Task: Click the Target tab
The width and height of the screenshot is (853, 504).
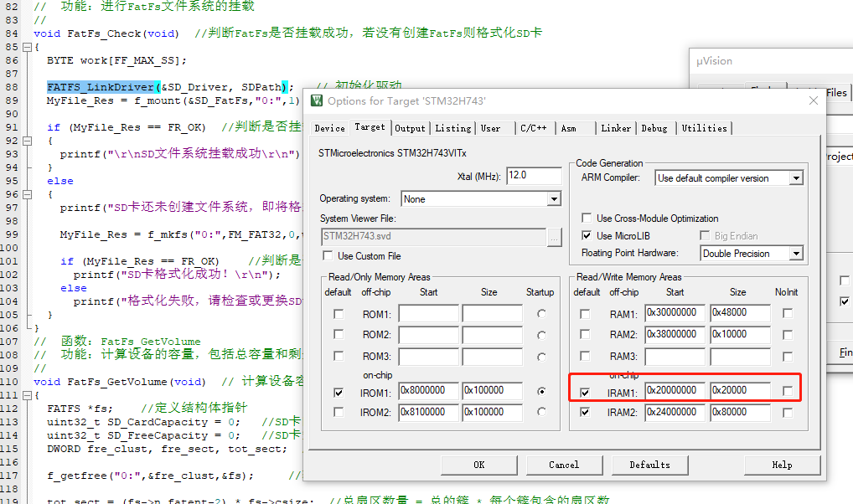Action: click(x=370, y=126)
